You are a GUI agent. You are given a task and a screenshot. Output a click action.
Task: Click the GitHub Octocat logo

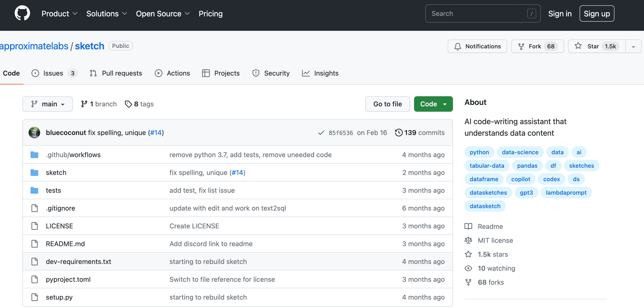(22, 13)
